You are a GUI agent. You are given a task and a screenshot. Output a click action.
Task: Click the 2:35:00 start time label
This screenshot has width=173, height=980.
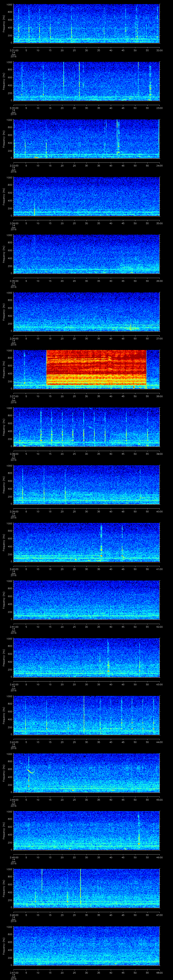click(14, 281)
